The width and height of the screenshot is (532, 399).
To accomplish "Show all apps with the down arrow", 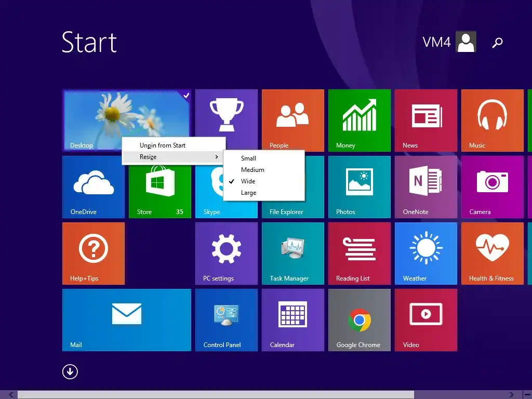I will pos(70,371).
